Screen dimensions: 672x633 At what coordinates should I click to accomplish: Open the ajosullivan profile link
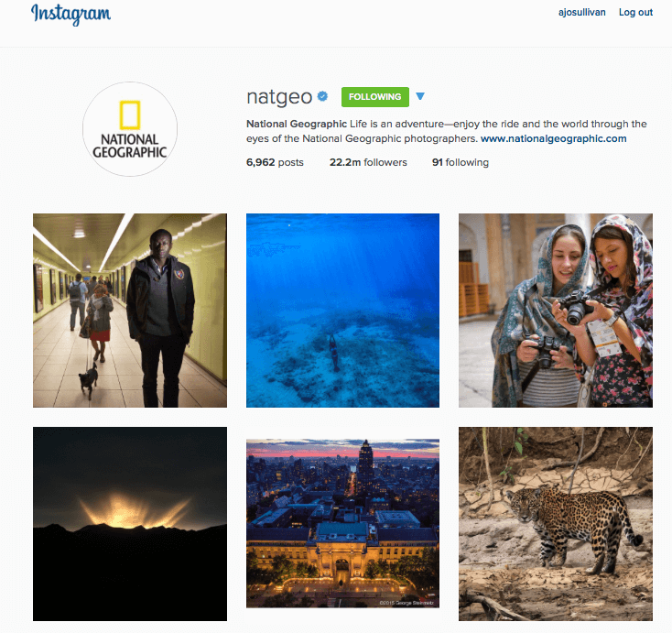[x=581, y=13]
